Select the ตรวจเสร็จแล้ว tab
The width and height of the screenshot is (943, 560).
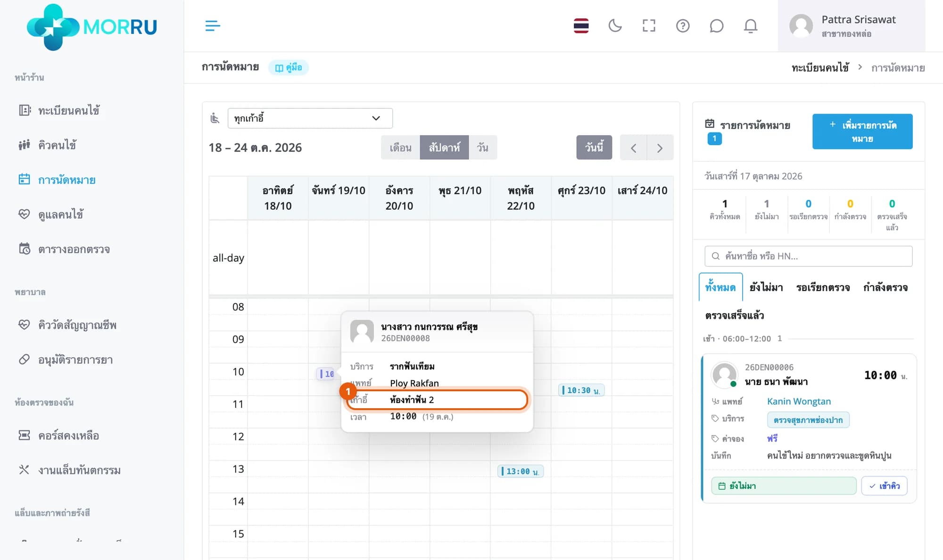[x=735, y=315]
